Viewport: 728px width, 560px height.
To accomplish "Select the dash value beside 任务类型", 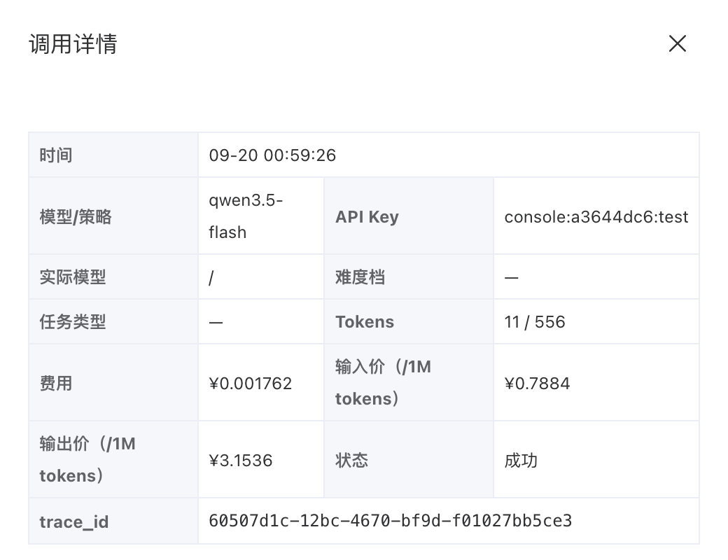I will pos(216,322).
